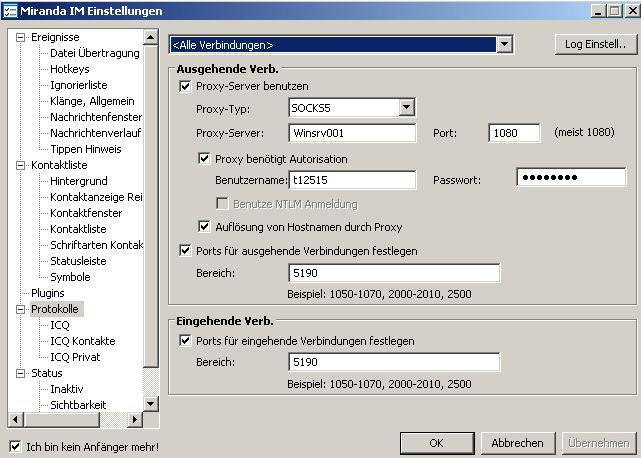Open the 'Plugins' settings page

coord(47,293)
